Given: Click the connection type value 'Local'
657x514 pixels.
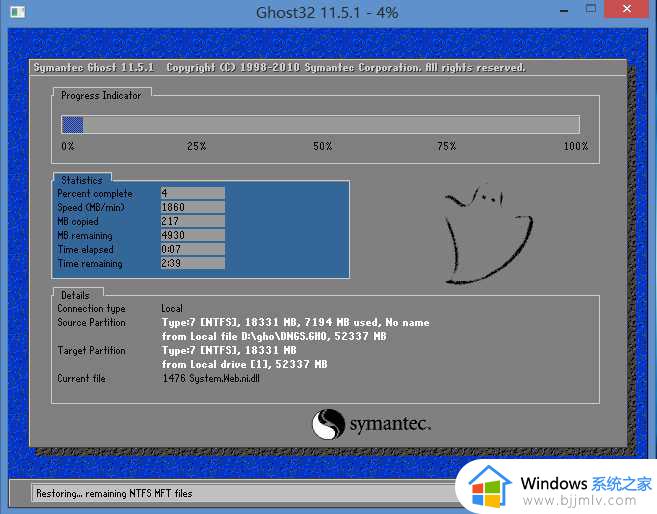Looking at the screenshot, I should coord(172,308).
